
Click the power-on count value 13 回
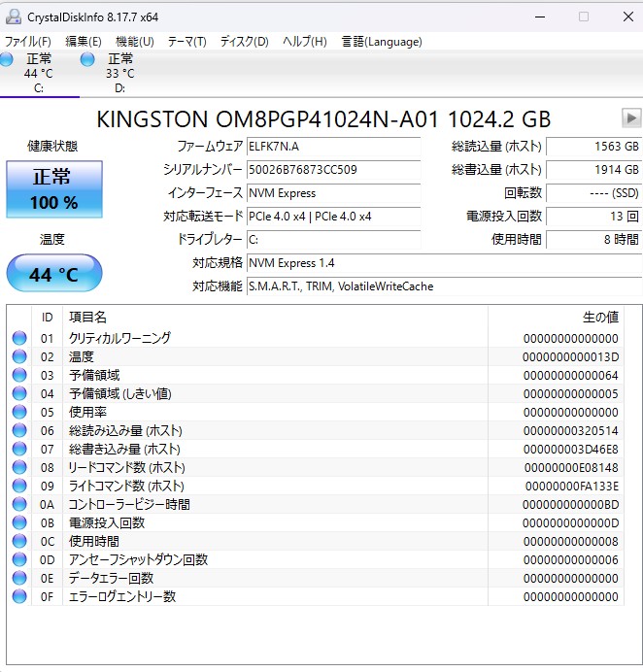(x=594, y=216)
